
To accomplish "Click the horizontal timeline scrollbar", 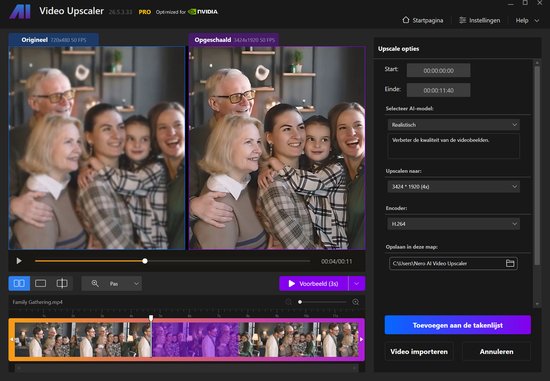I will click(x=187, y=368).
